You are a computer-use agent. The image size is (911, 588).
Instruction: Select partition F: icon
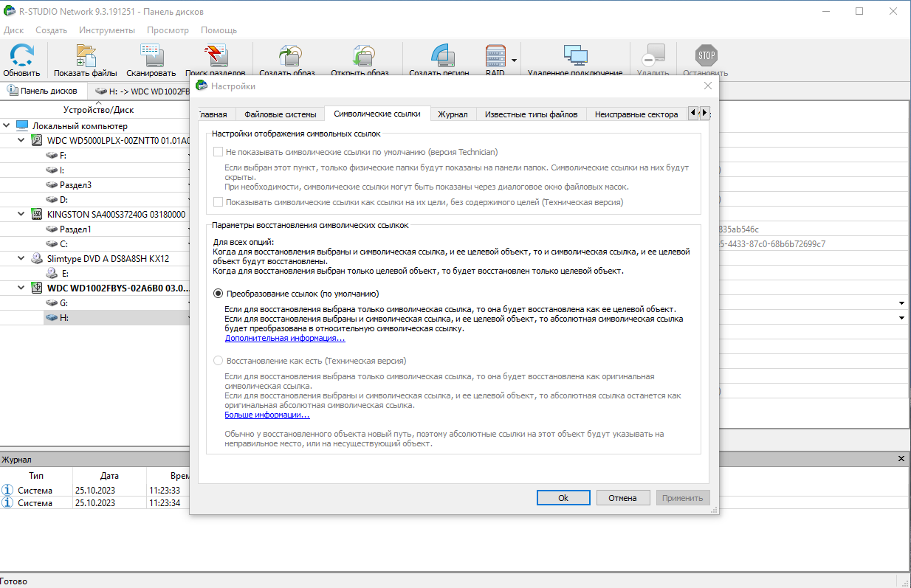pyautogui.click(x=51, y=155)
